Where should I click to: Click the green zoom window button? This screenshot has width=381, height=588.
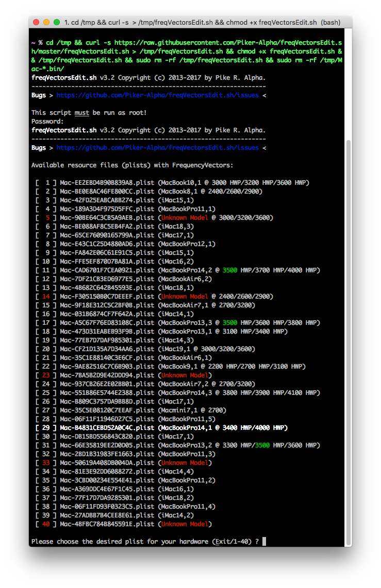[57, 22]
